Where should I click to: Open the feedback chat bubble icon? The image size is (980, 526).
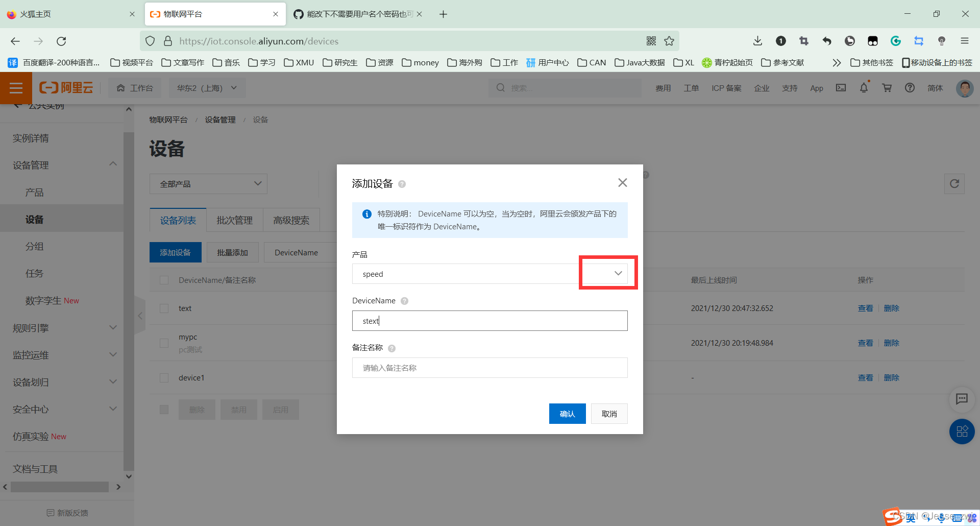(962, 399)
